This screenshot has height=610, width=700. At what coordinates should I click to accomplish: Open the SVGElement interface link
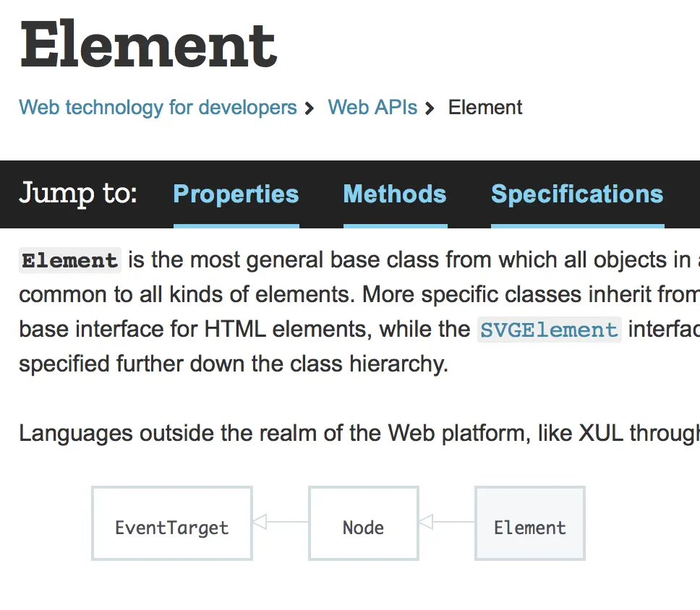[550, 330]
